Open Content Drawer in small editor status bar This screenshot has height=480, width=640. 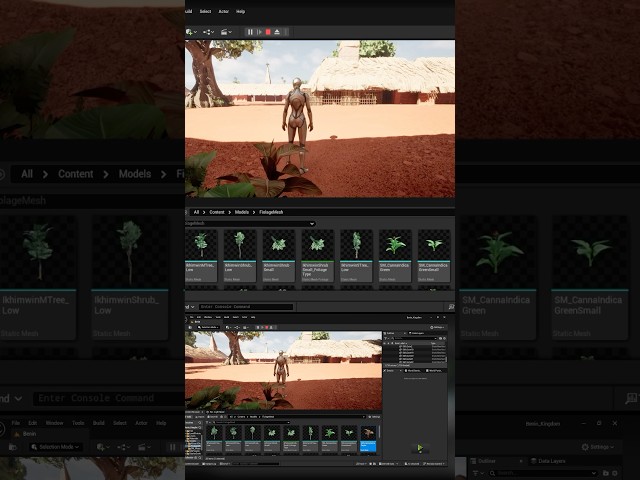coord(192,464)
